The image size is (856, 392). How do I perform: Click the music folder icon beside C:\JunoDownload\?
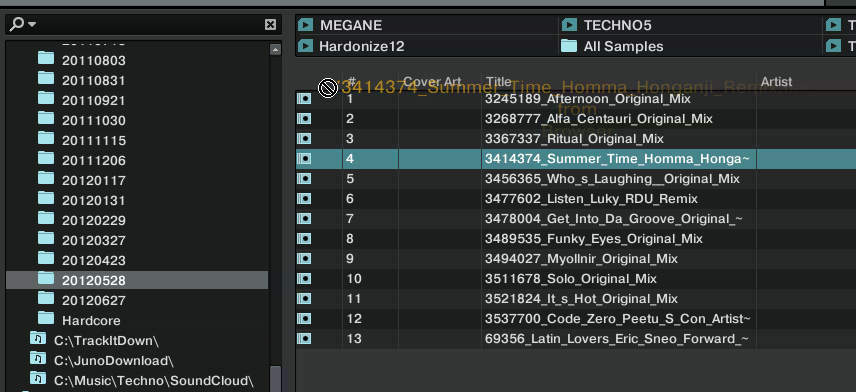[38, 360]
